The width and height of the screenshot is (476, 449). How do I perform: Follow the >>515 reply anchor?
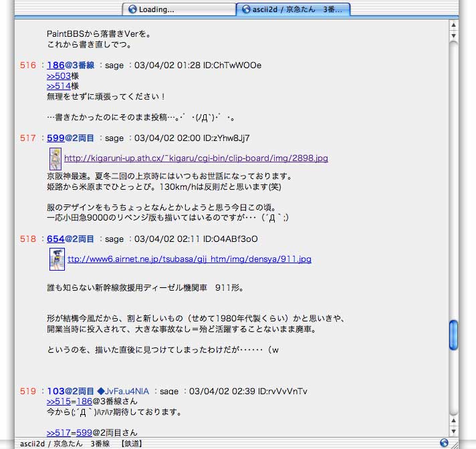click(59, 402)
